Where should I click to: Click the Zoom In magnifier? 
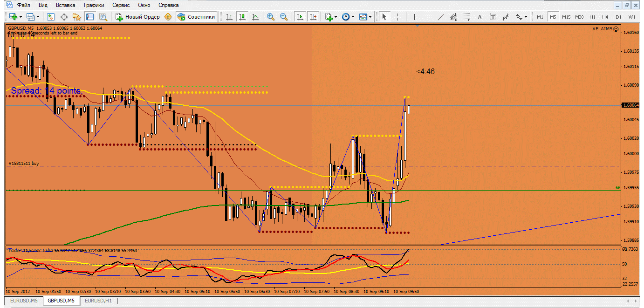(x=270, y=17)
